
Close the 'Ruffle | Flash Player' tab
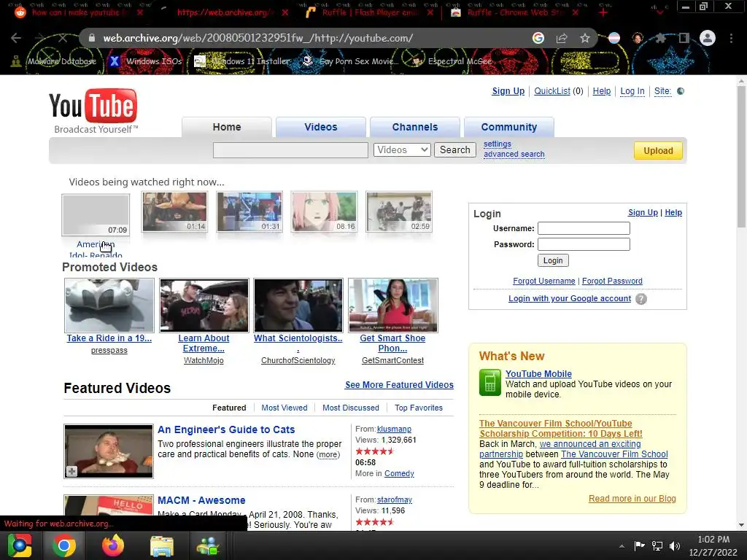pos(430,12)
